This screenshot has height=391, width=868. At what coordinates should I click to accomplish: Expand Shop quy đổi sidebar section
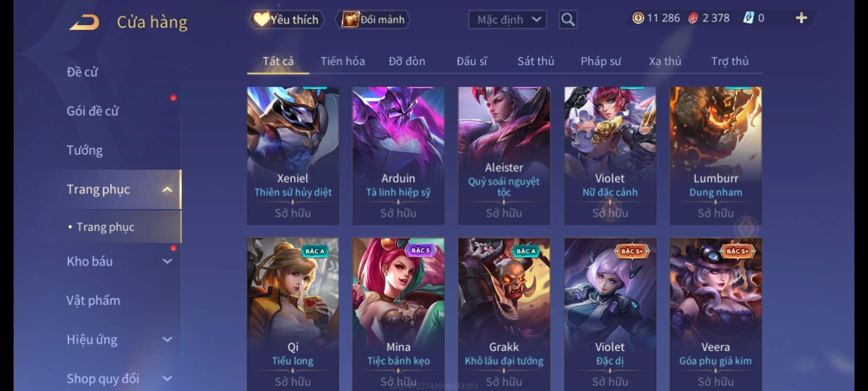pos(167,378)
